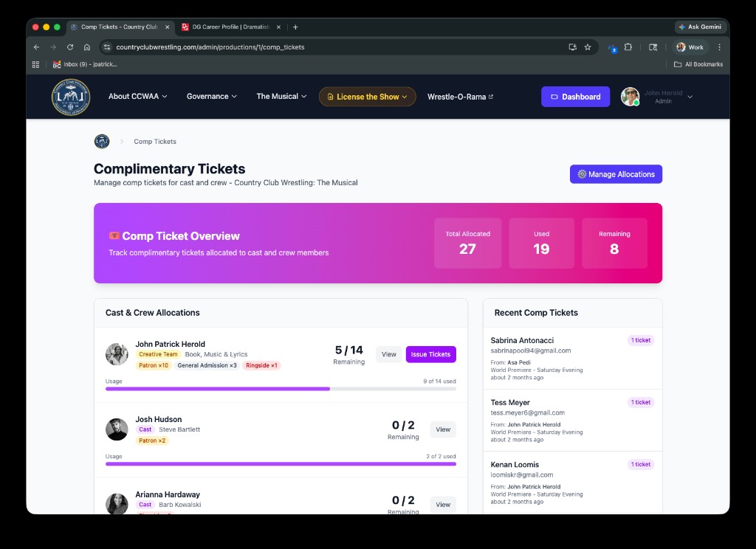Click the Work profile icon in Chrome
This screenshot has height=549, width=756.
(x=681, y=46)
